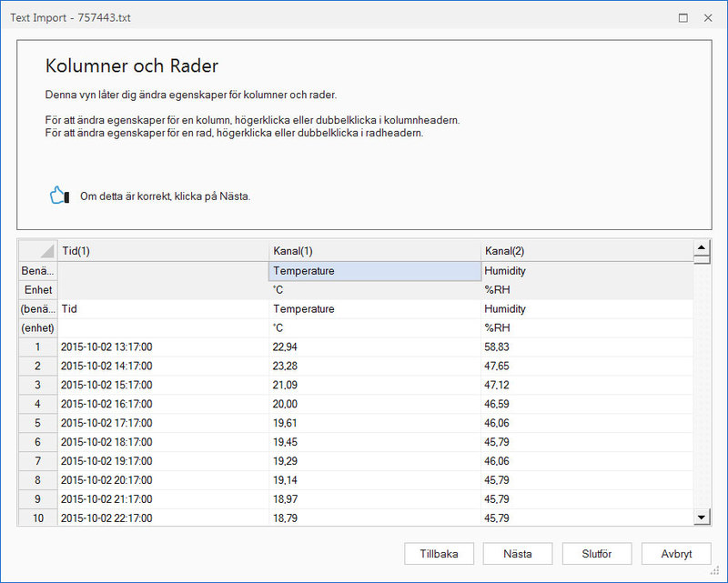Click Nästa to continue import
Screen dimensions: 728x583
518,554
